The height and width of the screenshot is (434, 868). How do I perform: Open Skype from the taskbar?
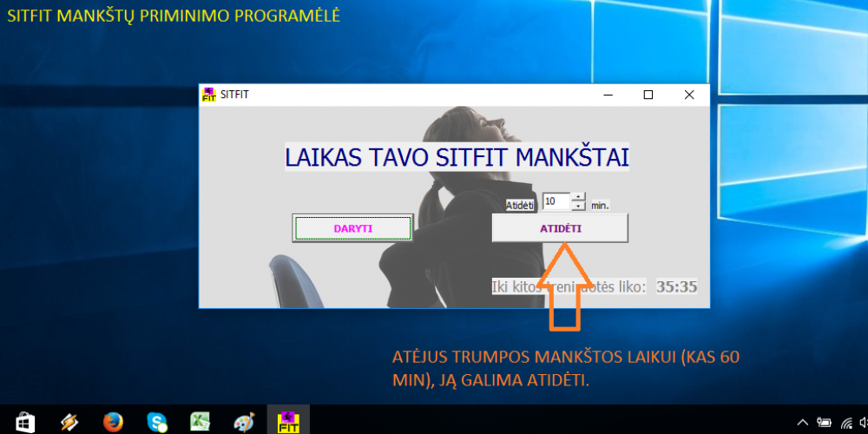click(x=156, y=423)
